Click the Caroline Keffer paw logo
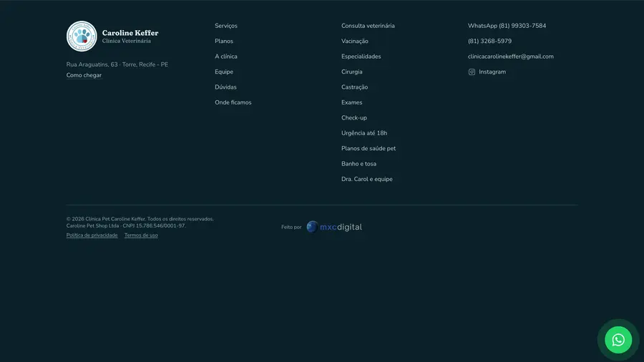This screenshot has height=362, width=644. [x=82, y=36]
